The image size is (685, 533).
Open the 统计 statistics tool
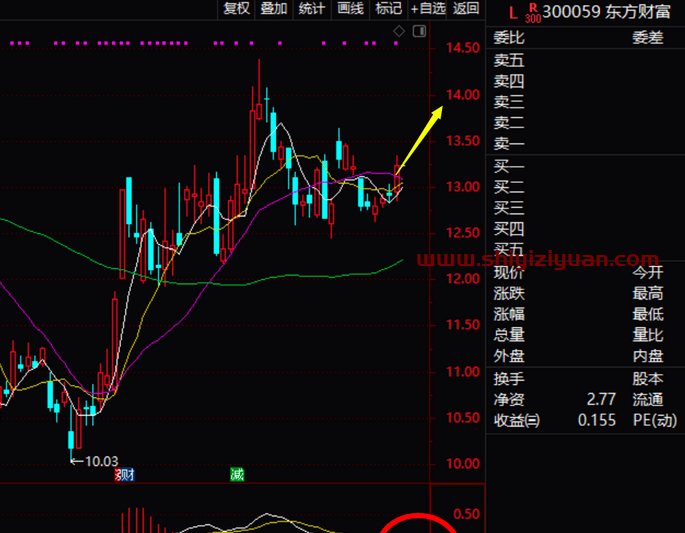point(312,9)
